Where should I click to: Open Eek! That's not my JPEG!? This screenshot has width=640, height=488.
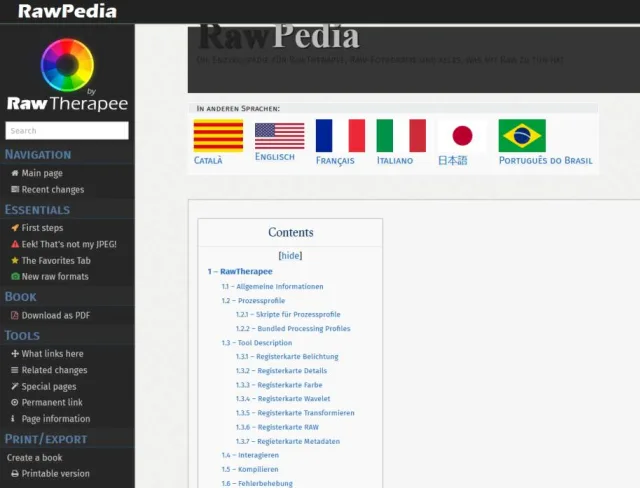pyautogui.click(x=69, y=244)
